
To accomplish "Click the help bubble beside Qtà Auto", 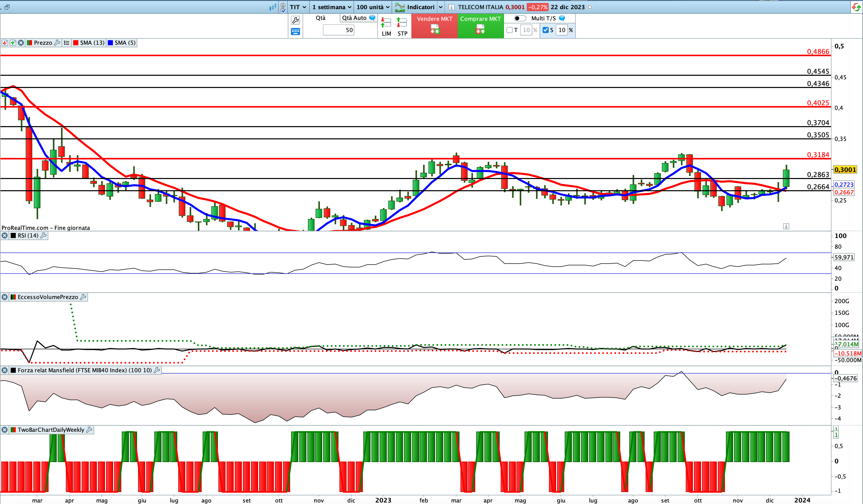I will 372,18.
